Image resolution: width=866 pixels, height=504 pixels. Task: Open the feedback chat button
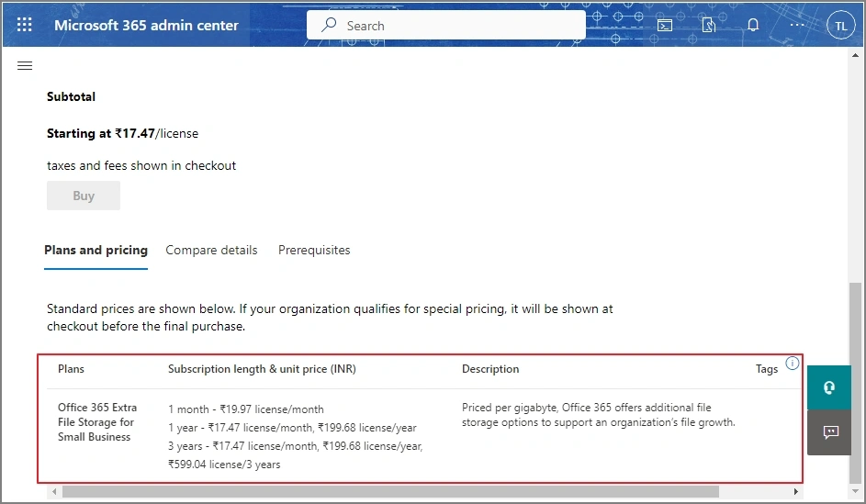click(829, 432)
